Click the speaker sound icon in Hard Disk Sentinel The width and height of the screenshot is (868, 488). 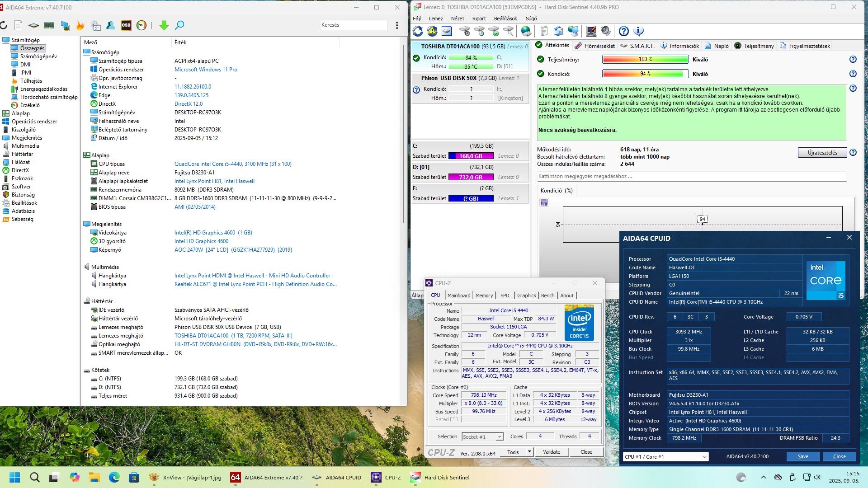606,31
